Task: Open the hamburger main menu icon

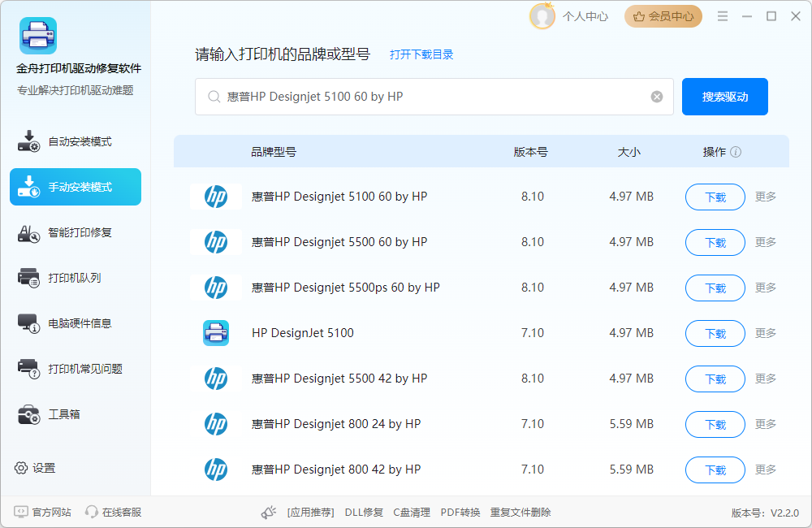Action: 723,16
